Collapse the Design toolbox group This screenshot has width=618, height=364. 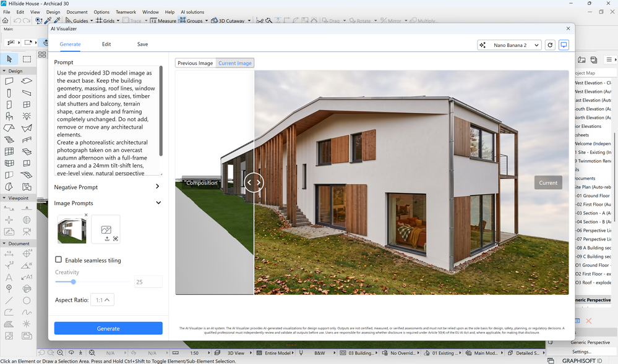pos(4,71)
